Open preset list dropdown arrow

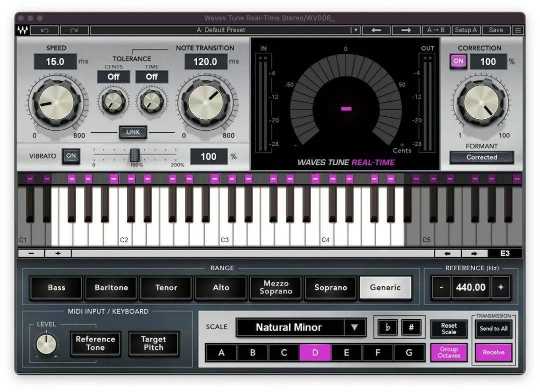click(356, 30)
